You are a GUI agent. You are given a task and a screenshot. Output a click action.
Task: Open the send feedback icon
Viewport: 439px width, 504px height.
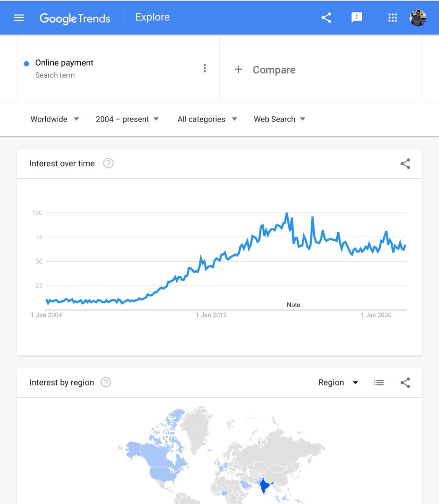(x=357, y=18)
